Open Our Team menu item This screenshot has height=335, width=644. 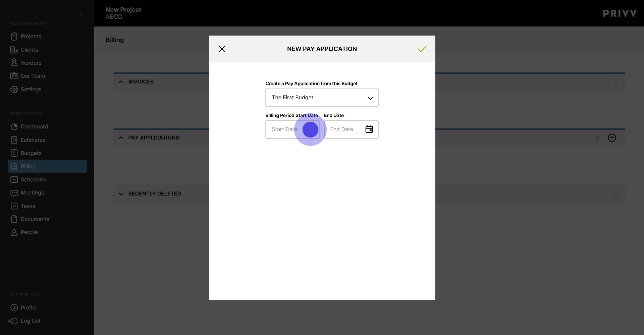[33, 76]
